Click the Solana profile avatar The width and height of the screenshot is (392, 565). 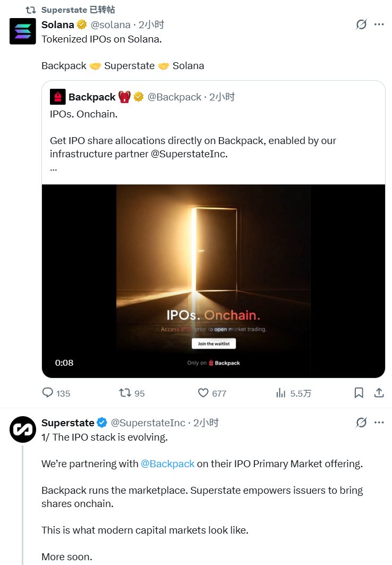[23, 31]
